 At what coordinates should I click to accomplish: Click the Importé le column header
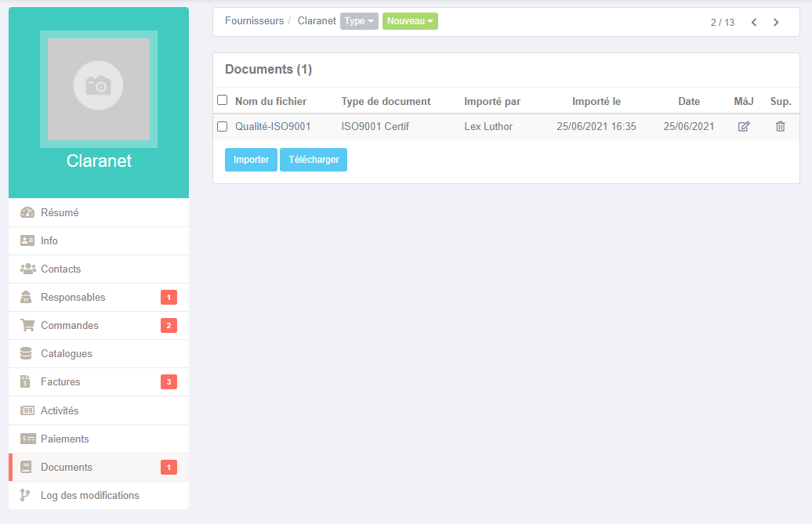596,101
